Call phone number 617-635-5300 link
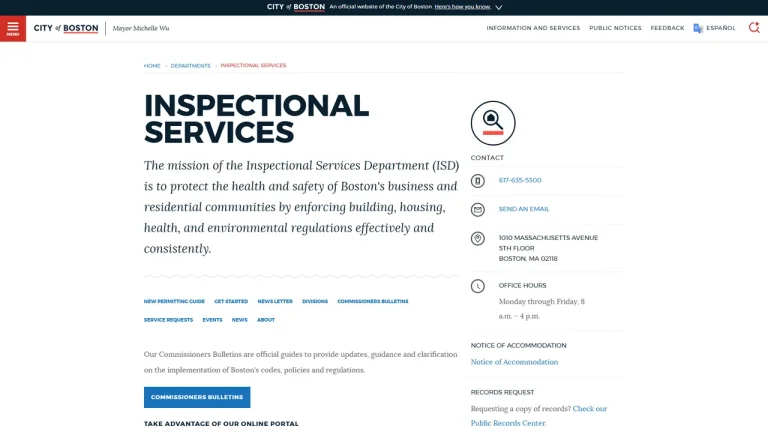768x432 pixels. tap(520, 180)
